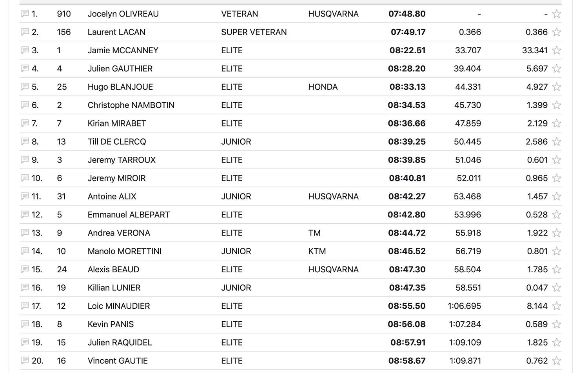This screenshot has height=373, width=588.
Task: Open comment icon for Vincent GAUTIE row
Action: pyautogui.click(x=25, y=360)
